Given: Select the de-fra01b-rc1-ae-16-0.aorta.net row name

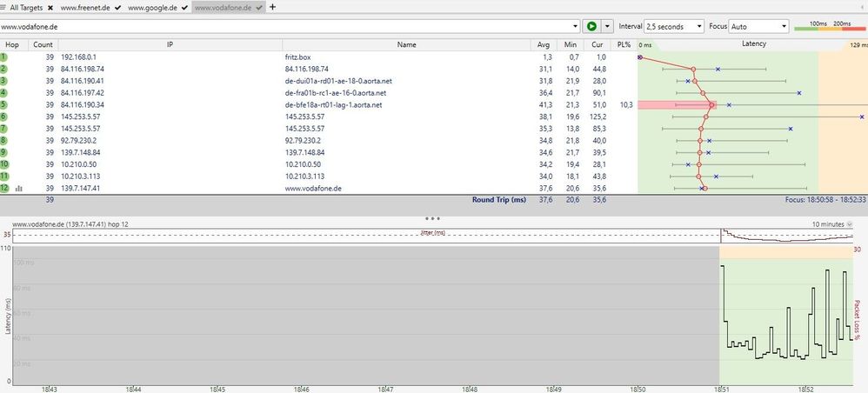Looking at the screenshot, I should point(336,93).
